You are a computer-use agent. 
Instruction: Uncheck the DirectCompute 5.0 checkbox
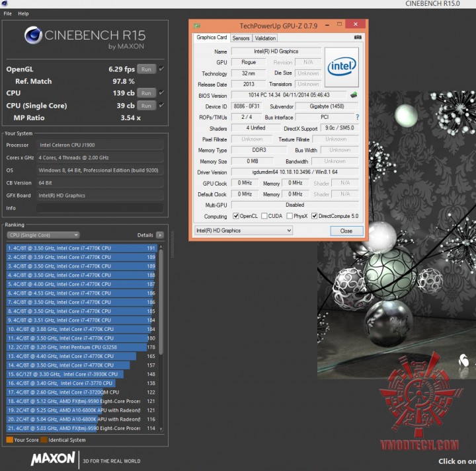point(315,216)
